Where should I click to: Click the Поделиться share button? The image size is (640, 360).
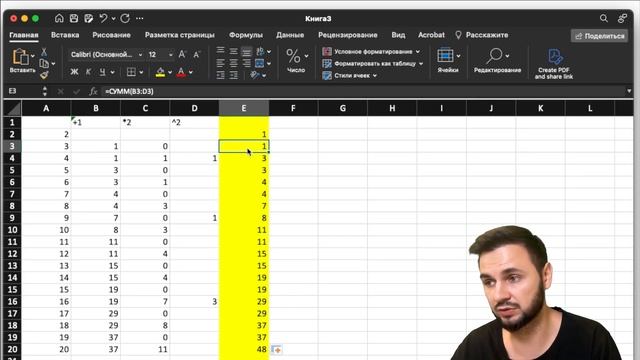599,36
